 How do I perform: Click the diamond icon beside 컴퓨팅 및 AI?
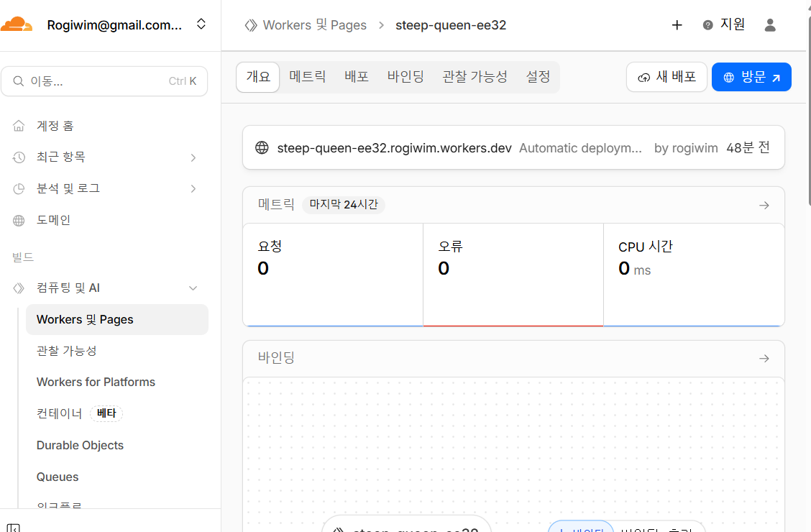tap(19, 288)
